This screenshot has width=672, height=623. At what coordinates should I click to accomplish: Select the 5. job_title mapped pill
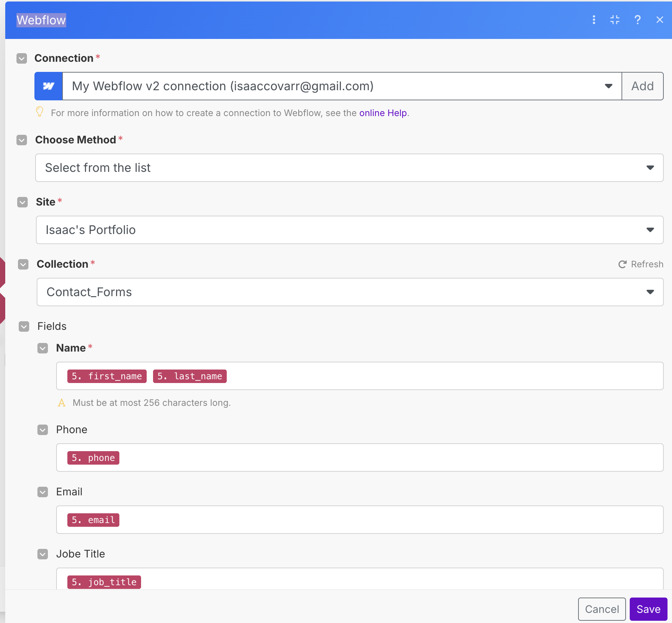pyautogui.click(x=104, y=582)
